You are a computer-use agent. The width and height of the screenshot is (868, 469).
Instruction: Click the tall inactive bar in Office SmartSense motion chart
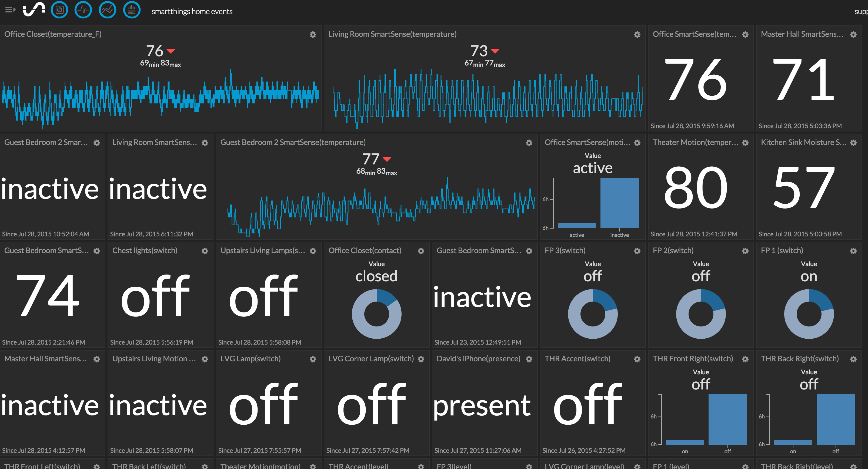(619, 203)
